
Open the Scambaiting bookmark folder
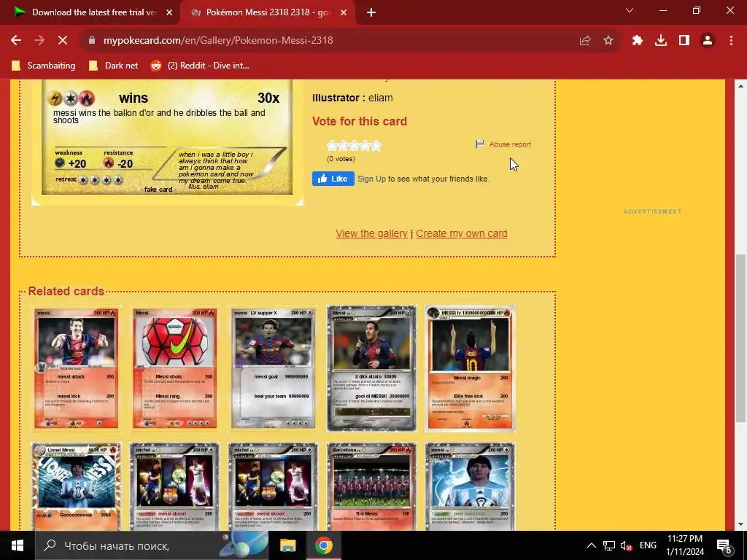[x=44, y=66]
